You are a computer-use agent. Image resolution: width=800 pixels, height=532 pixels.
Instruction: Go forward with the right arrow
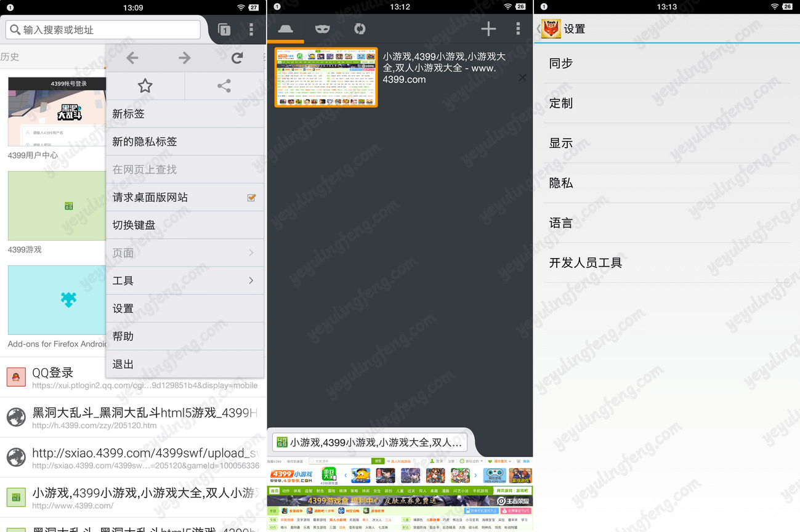point(185,58)
